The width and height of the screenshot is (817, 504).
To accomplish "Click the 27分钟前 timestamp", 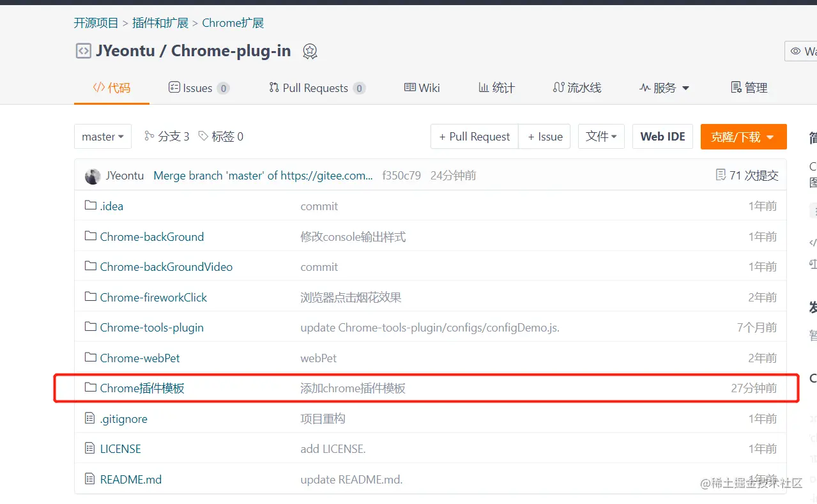I will click(x=754, y=388).
